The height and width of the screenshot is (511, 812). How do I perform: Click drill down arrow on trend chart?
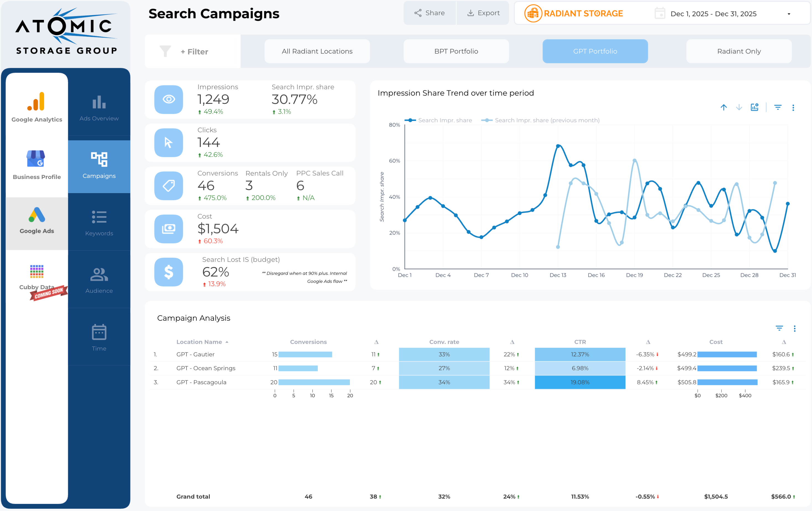tap(739, 107)
